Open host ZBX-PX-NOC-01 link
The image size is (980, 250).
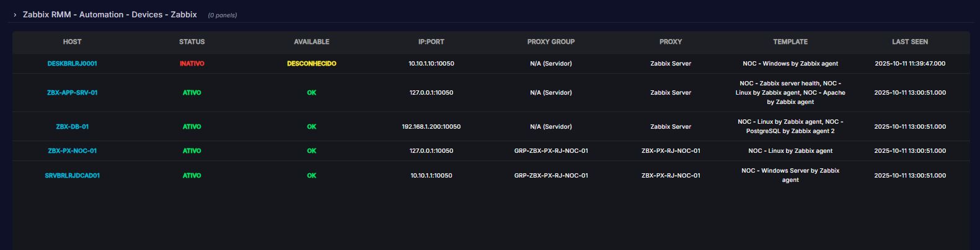point(72,151)
